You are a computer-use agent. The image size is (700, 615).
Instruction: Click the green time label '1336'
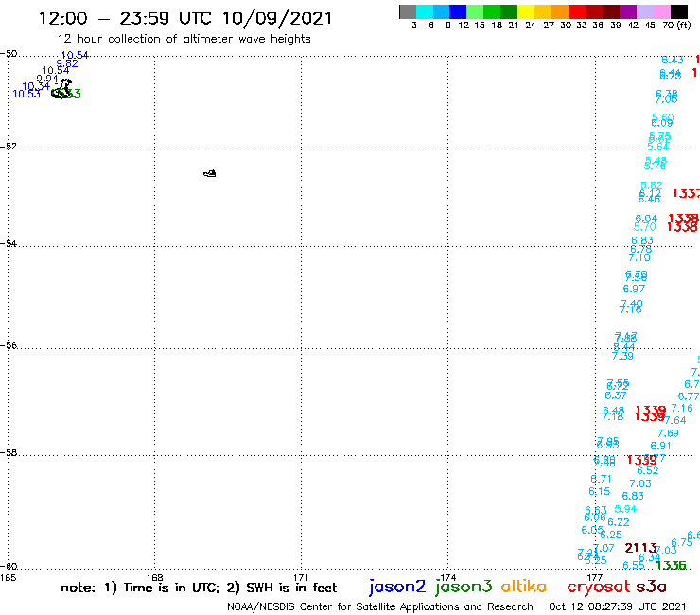(671, 565)
